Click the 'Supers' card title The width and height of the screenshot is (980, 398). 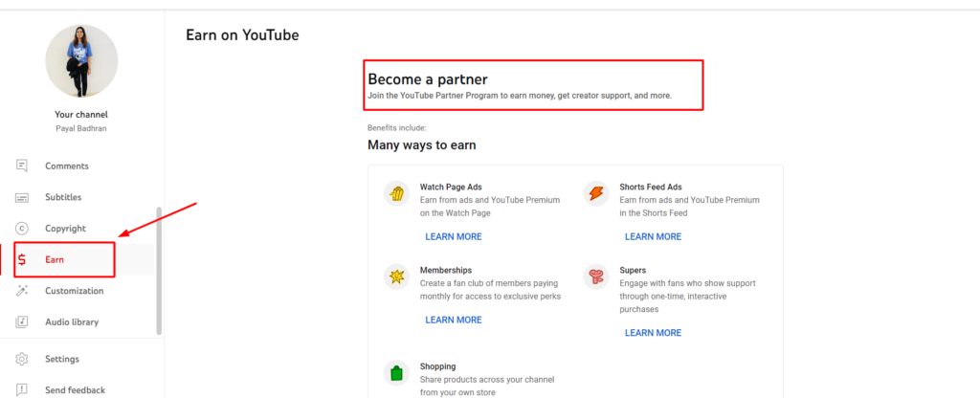click(x=633, y=271)
